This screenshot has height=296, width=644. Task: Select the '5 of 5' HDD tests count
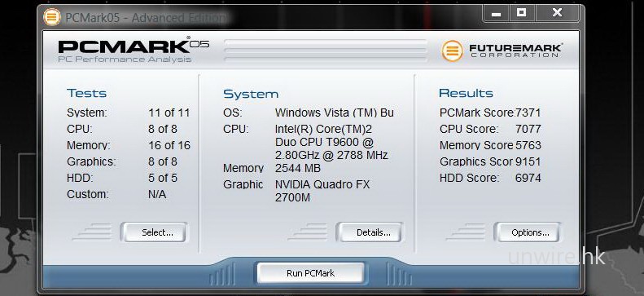(x=163, y=178)
